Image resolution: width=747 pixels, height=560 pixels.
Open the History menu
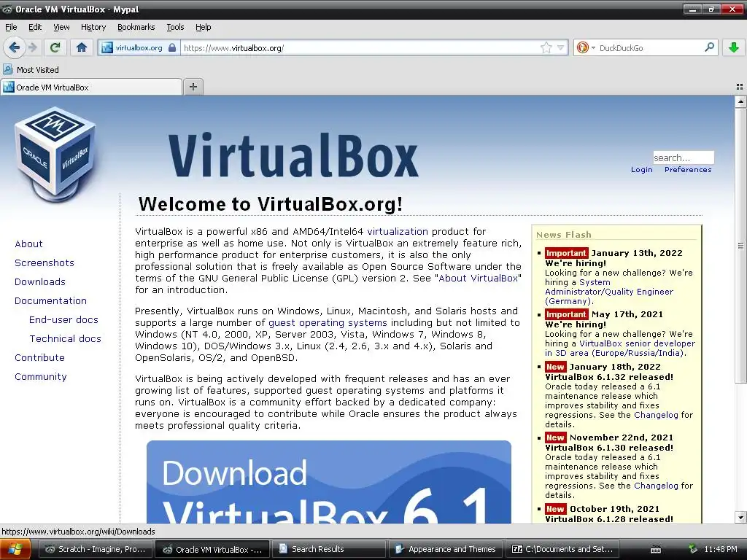point(93,27)
